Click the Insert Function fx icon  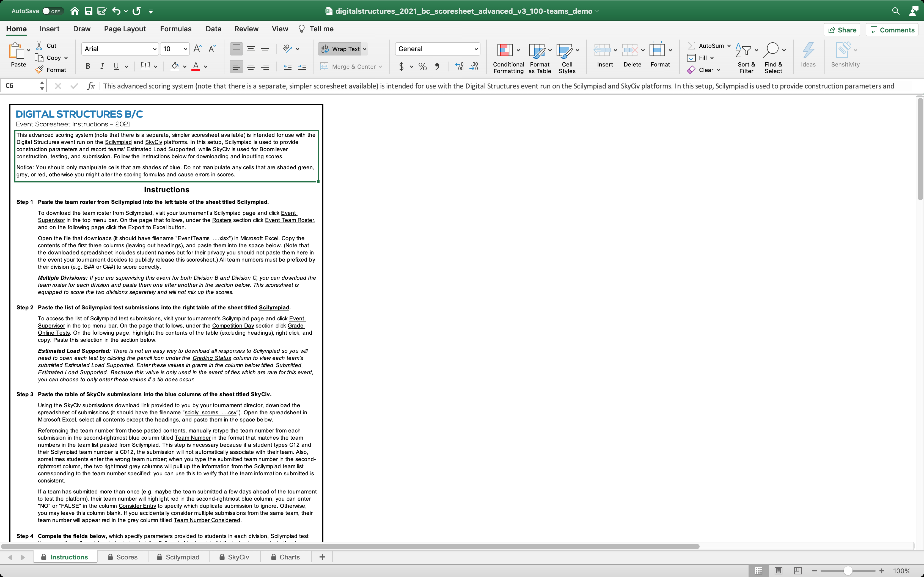coord(90,86)
